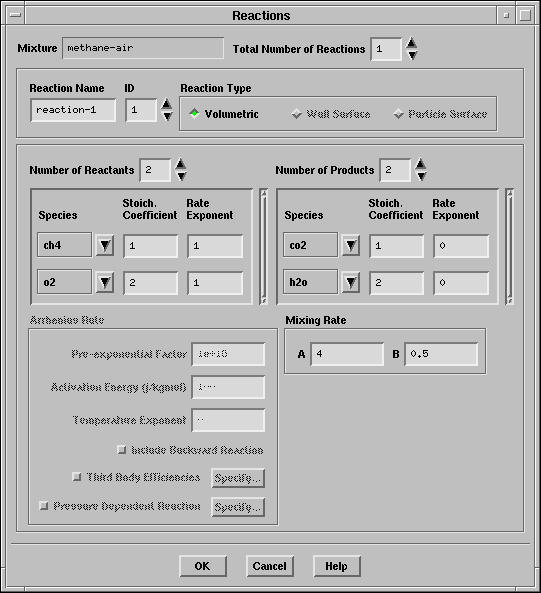Click ch4 Stoich. Coefficient field
The image size is (541, 593).
coord(150,246)
